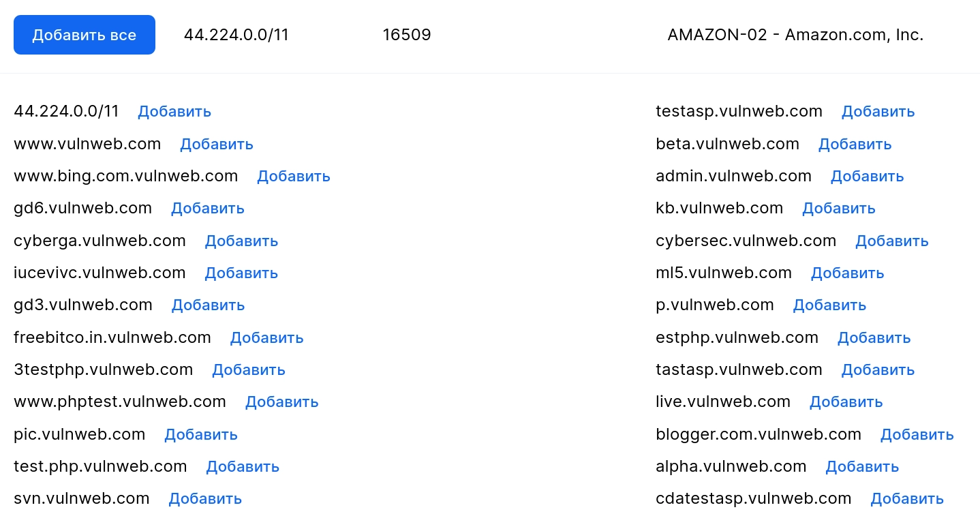Click Добавить next to alpha.vulnweb.com
Viewport: 980px width, 514px height.
(862, 466)
